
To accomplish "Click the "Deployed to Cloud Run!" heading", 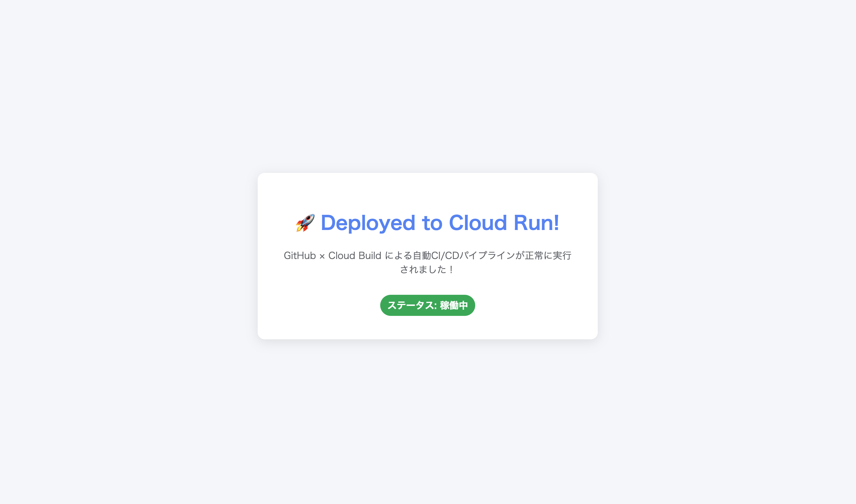I will tap(427, 223).
